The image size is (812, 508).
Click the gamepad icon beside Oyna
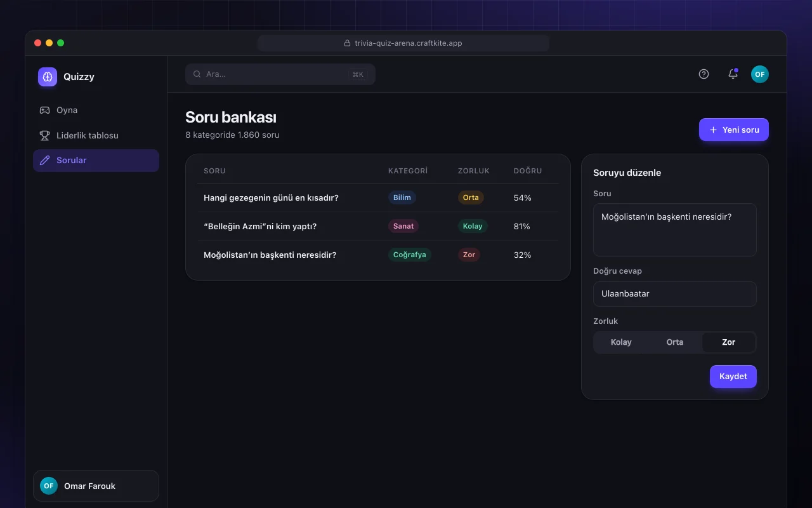[x=44, y=110]
